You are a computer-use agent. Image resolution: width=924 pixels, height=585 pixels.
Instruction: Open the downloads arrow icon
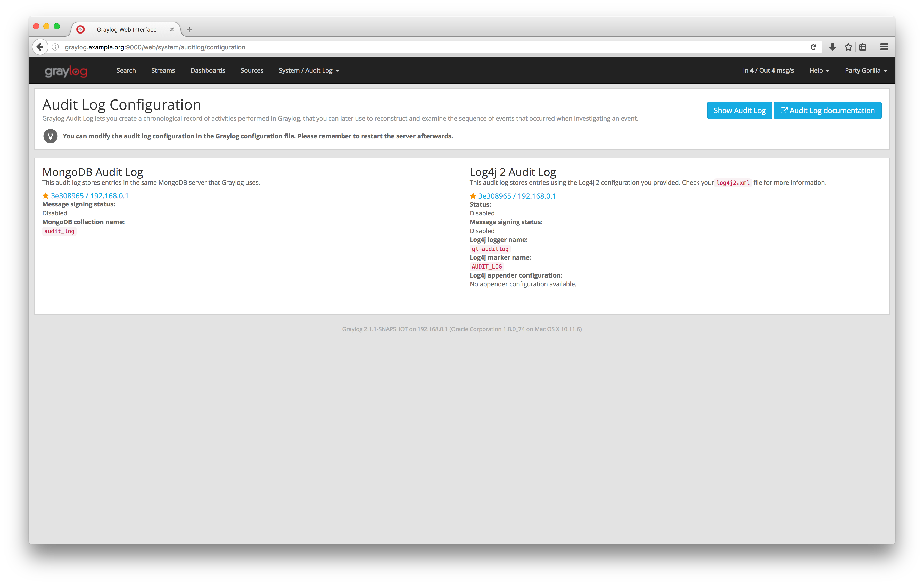(x=832, y=47)
